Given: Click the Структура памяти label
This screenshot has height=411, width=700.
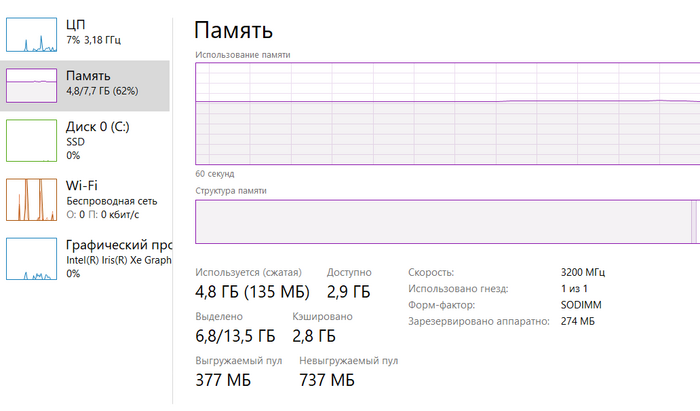Looking at the screenshot, I should point(231,190).
